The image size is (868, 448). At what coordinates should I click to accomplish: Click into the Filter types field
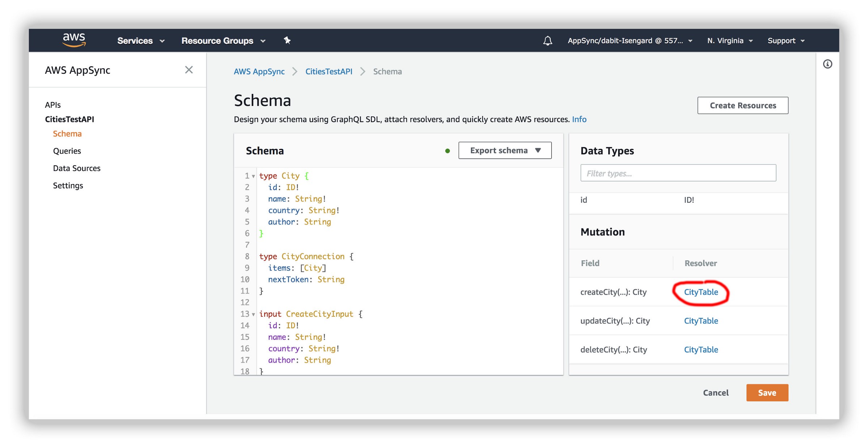(678, 173)
